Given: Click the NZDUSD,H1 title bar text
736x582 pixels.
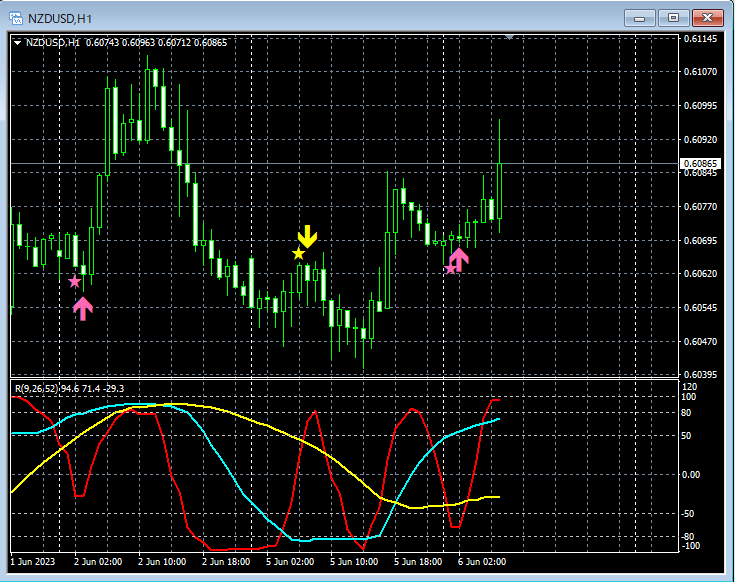Looking at the screenshot, I should (x=60, y=19).
